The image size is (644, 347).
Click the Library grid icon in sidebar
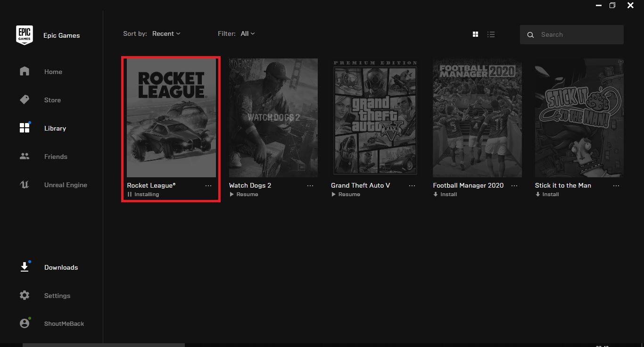25,128
